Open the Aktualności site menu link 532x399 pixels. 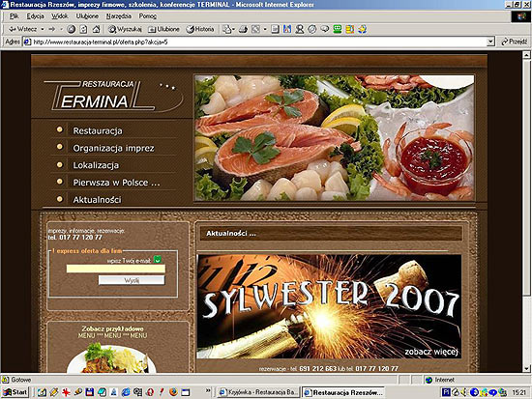pyautogui.click(x=97, y=200)
